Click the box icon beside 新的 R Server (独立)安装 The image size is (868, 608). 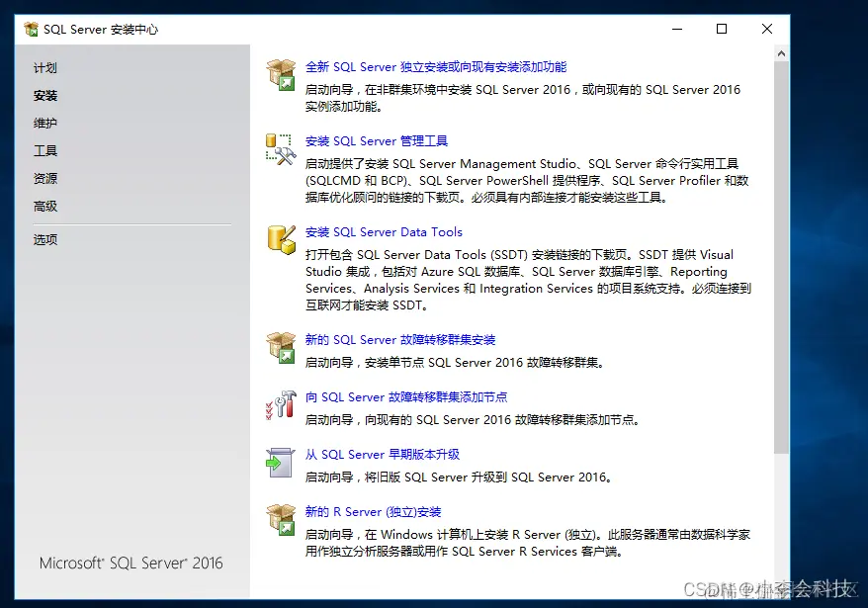(x=281, y=519)
